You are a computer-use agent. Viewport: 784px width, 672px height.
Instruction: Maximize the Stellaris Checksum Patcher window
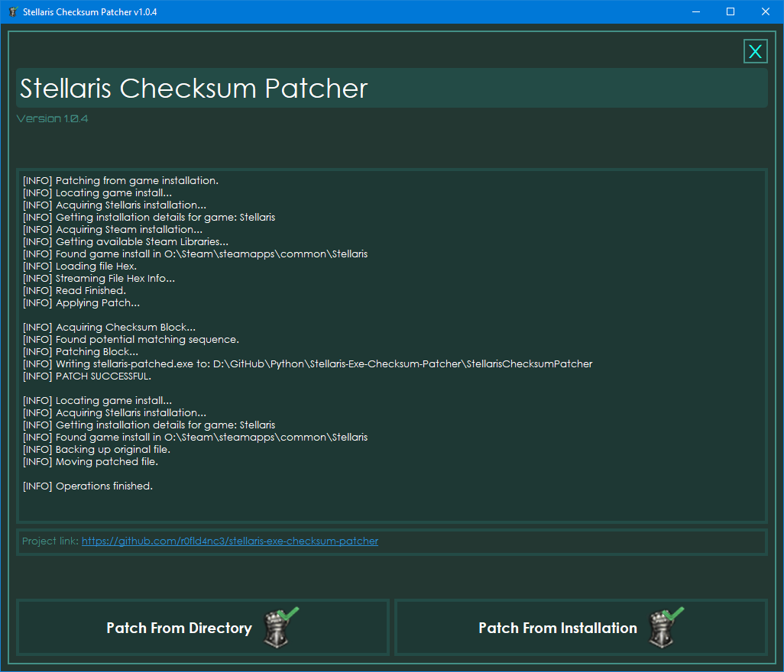(731, 11)
